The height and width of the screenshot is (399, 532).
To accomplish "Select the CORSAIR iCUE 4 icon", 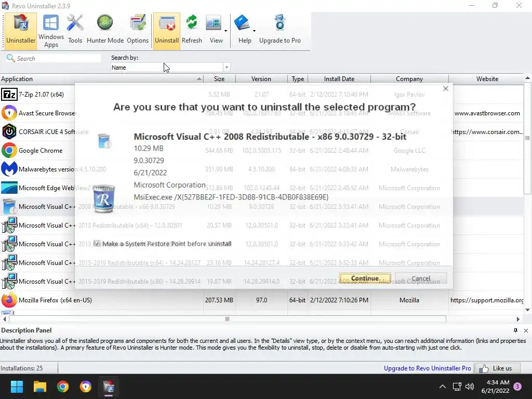I will 9,131.
